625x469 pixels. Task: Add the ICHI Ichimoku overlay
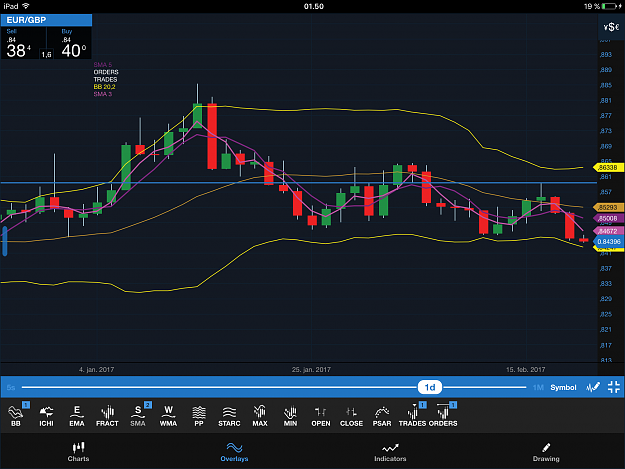click(46, 416)
